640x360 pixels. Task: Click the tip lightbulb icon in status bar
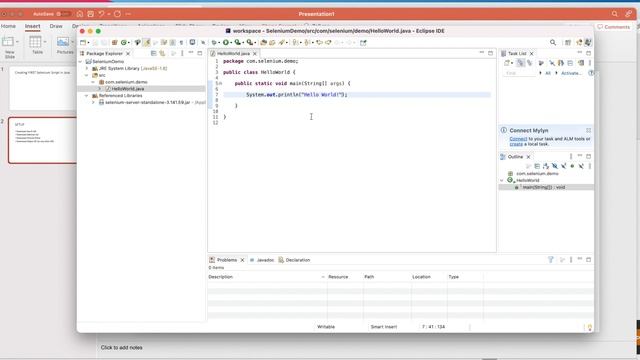pos(589,327)
